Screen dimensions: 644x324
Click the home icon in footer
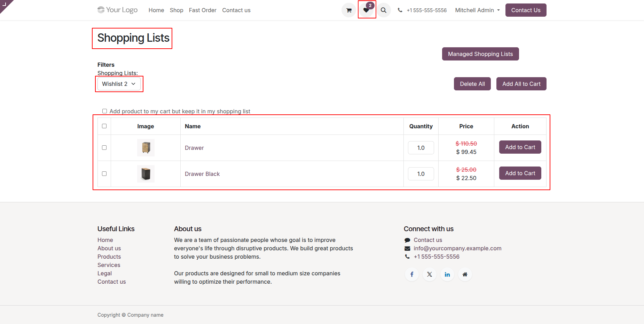465,275
